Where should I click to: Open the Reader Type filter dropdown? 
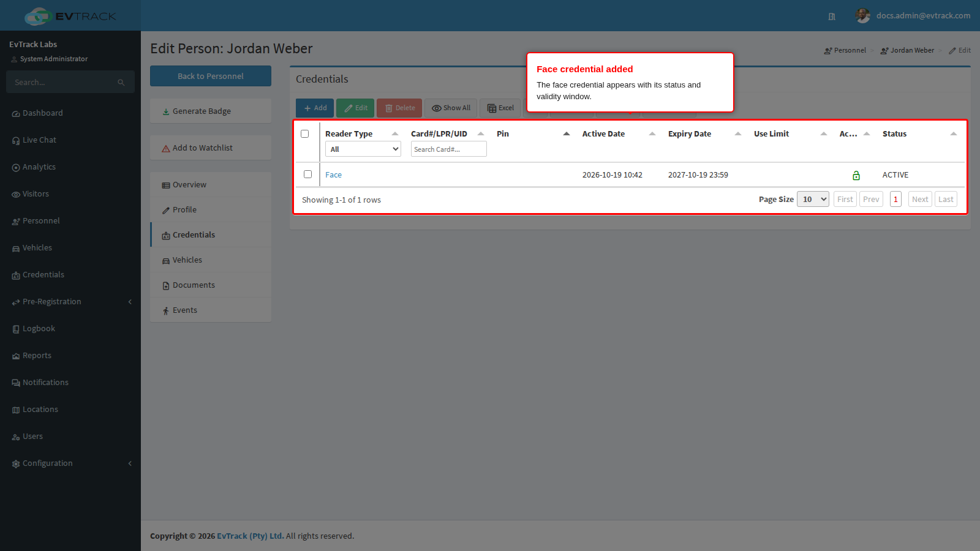pyautogui.click(x=363, y=149)
